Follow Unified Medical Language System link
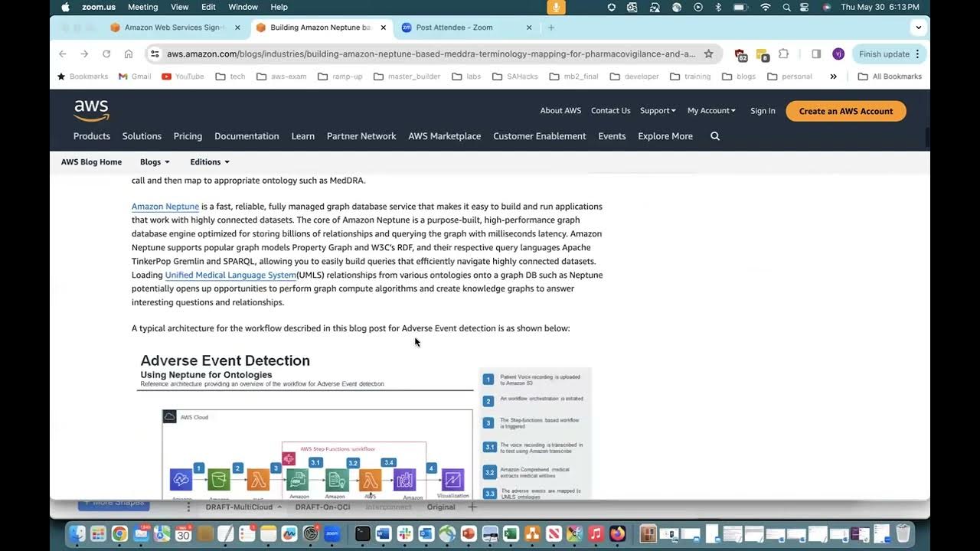Image resolution: width=980 pixels, height=551 pixels. 230,275
